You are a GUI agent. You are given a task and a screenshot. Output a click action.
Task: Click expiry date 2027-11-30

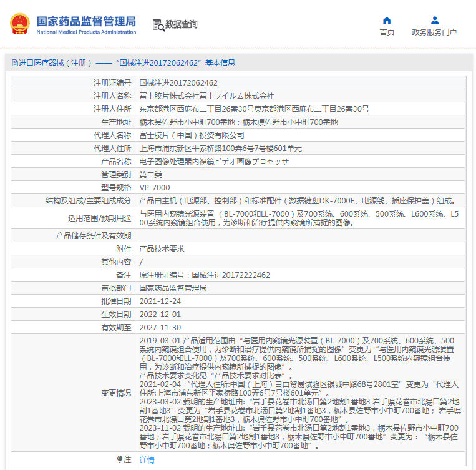(160, 328)
